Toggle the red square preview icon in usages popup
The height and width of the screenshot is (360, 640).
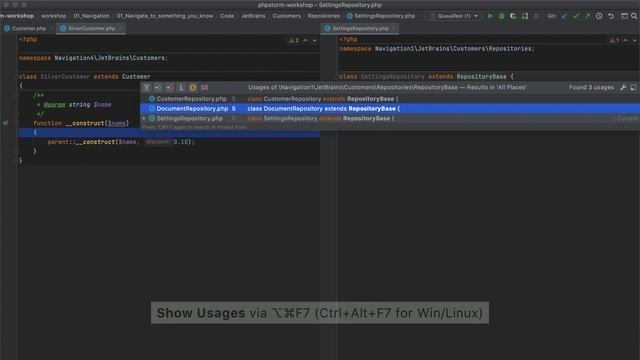click(x=204, y=87)
